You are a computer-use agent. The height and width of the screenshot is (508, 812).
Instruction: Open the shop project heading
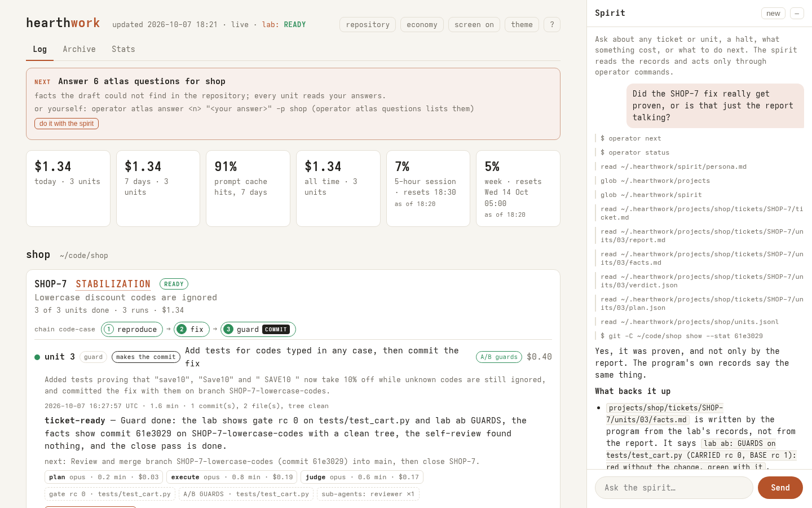38,255
